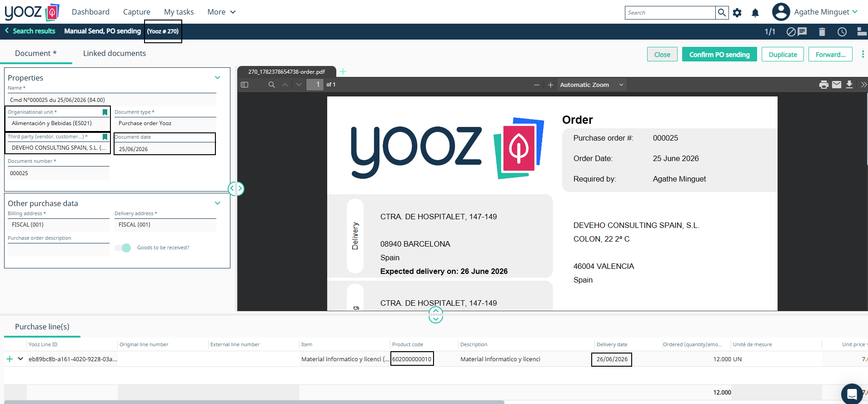Click the Forward... button
This screenshot has height=404, width=868.
click(x=830, y=55)
